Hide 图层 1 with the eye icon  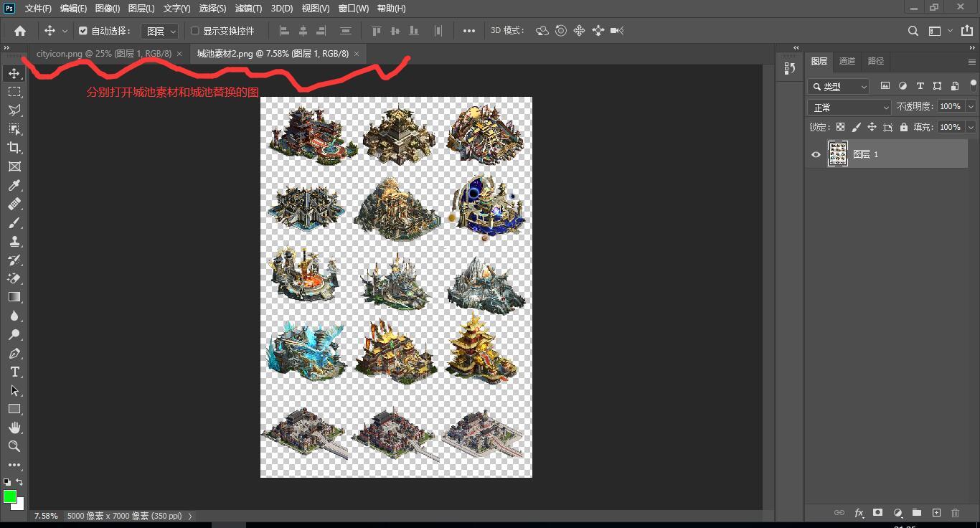coord(816,154)
